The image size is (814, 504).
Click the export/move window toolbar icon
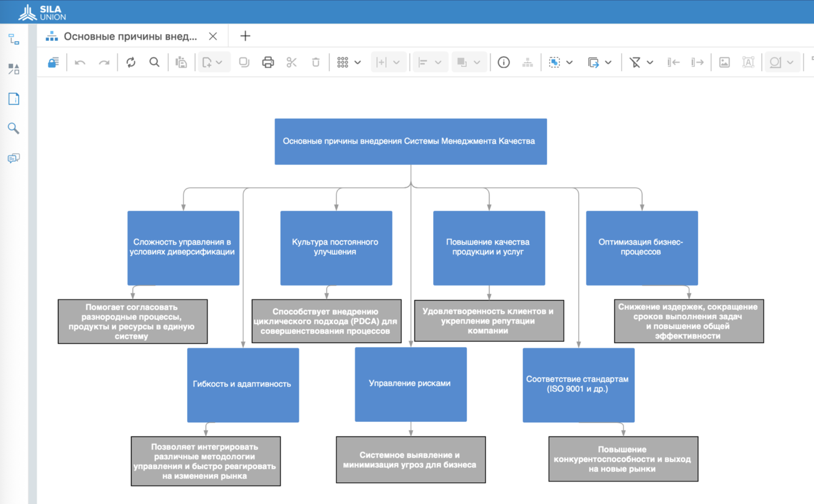(x=593, y=63)
